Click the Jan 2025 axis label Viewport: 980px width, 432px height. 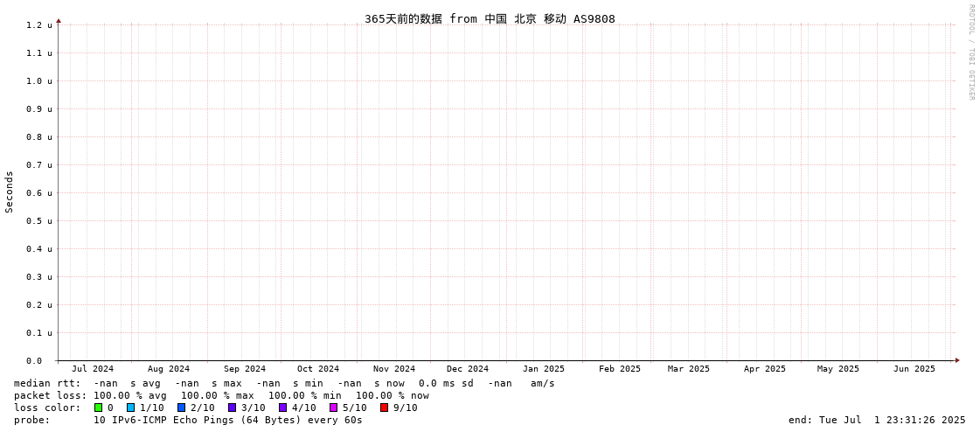click(x=544, y=369)
